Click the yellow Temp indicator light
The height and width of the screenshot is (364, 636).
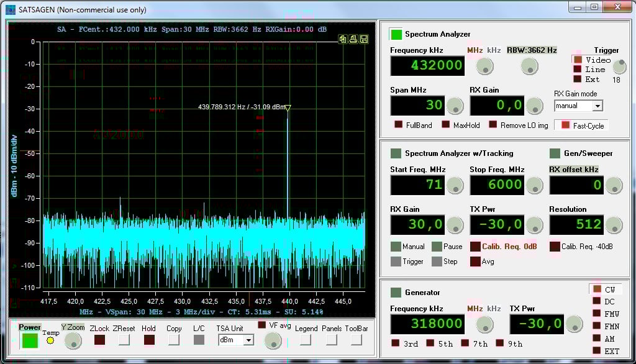pyautogui.click(x=50, y=340)
